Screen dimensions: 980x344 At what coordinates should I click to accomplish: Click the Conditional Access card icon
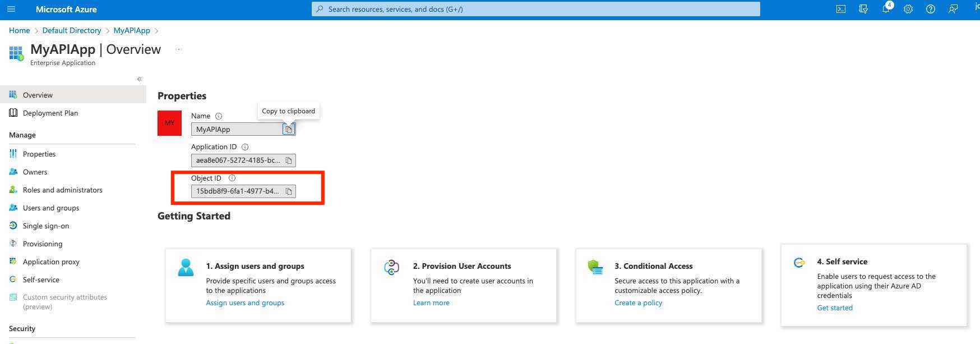tap(595, 267)
